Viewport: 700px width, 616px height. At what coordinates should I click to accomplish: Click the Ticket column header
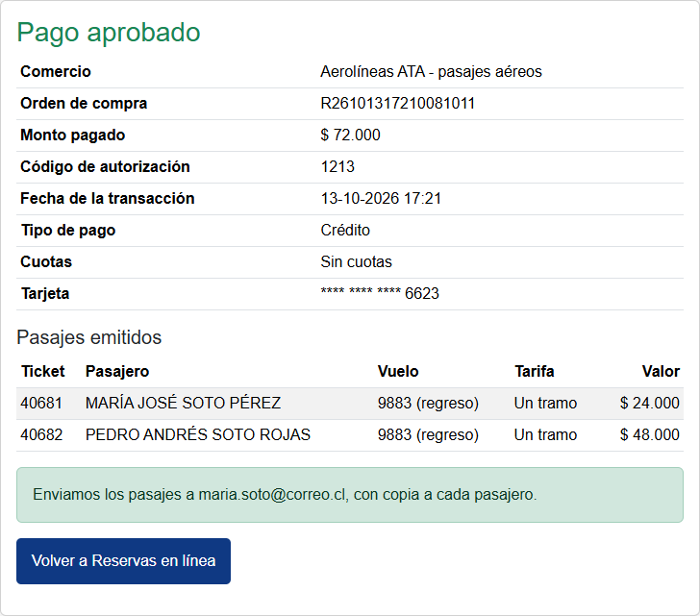(x=43, y=371)
